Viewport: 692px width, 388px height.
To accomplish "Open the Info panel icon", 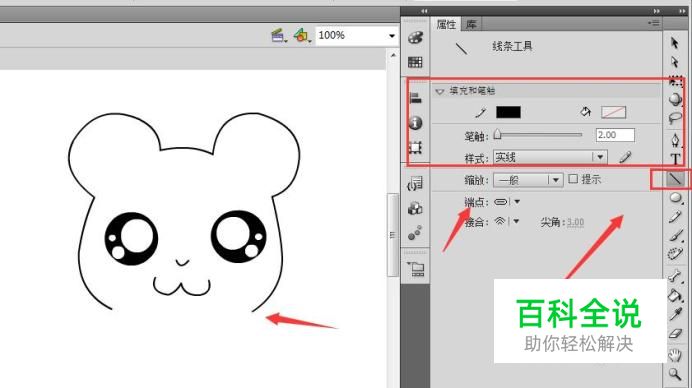I will point(415,122).
